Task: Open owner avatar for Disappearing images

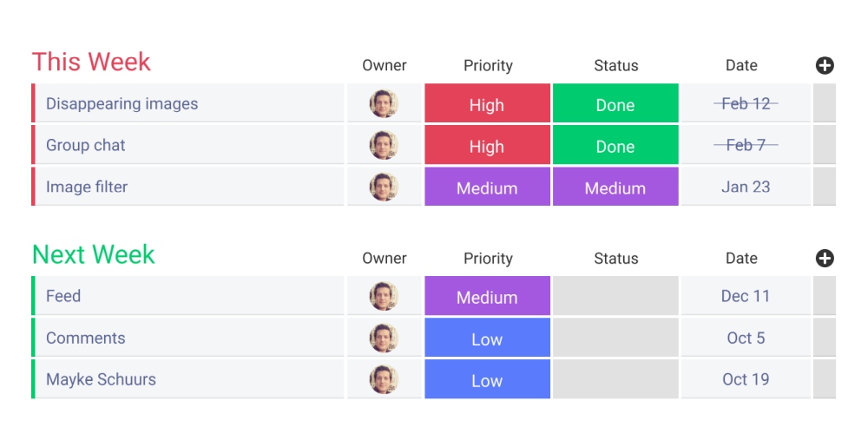Action: (384, 103)
